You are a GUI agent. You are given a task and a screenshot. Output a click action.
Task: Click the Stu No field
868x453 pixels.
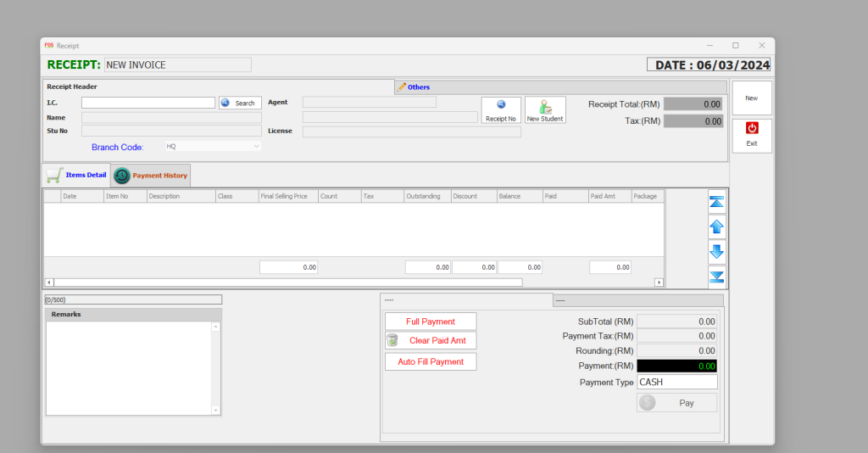[171, 131]
